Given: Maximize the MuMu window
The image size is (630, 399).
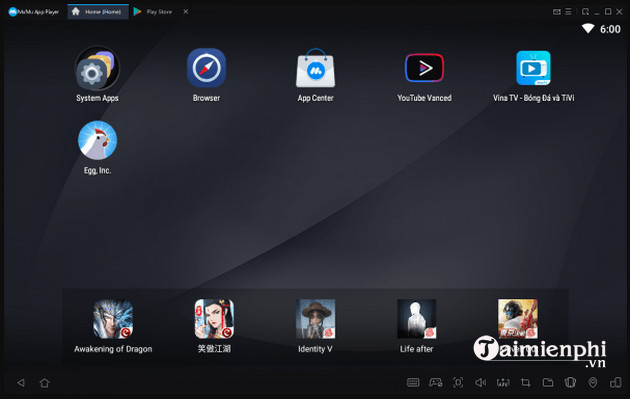Looking at the screenshot, I should 608,12.
